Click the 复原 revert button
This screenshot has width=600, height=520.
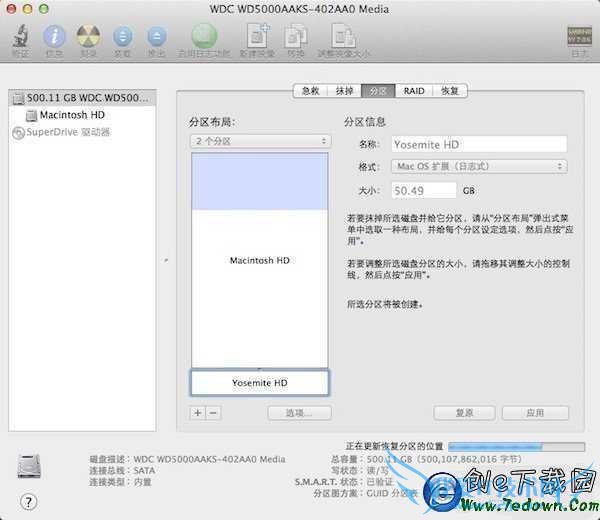point(465,413)
